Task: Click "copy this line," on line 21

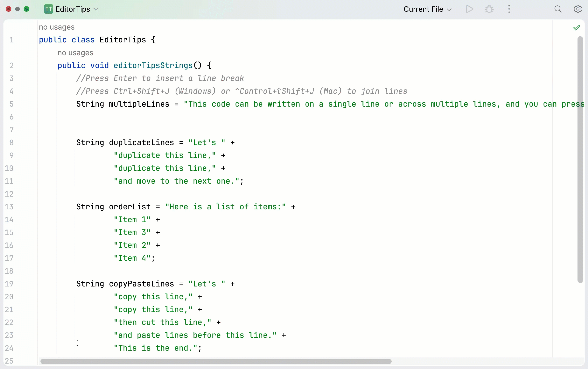Action: coord(153,310)
